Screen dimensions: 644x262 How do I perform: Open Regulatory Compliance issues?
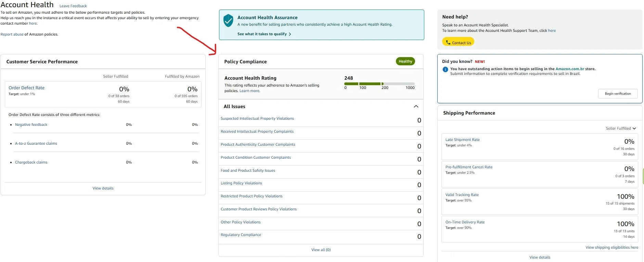coord(241,235)
